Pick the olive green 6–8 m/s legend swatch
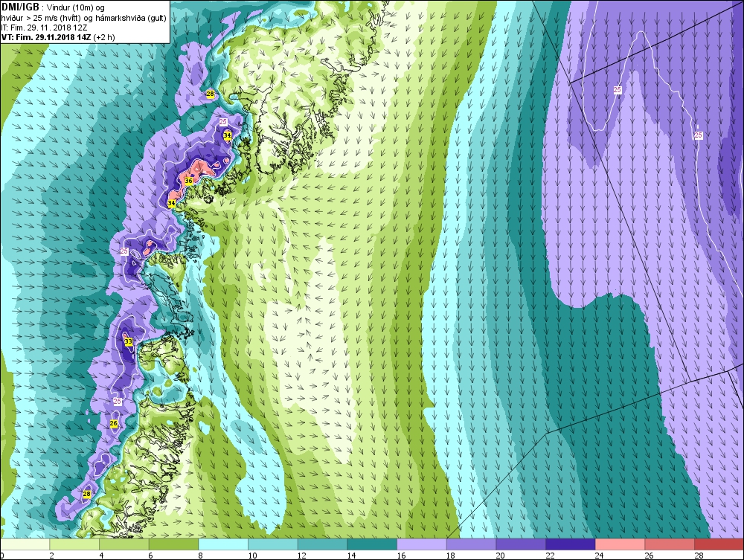Screen dimensions: 744x560 click(x=173, y=544)
